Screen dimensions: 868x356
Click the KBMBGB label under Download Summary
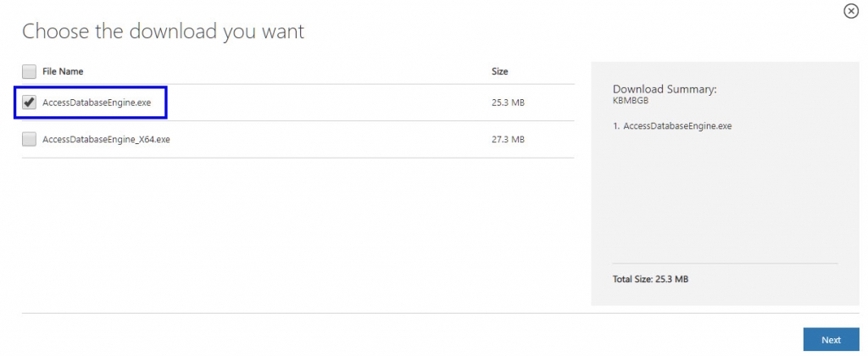tap(629, 100)
